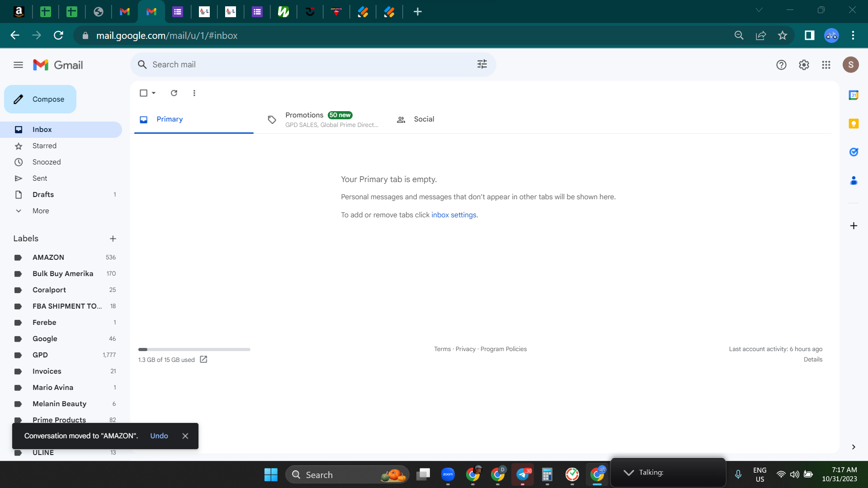Open Gmail Settings gear icon
The height and width of the screenshot is (488, 868).
(x=804, y=65)
